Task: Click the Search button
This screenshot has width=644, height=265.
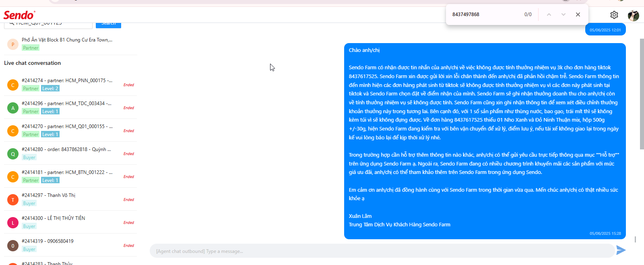Action: click(108, 25)
